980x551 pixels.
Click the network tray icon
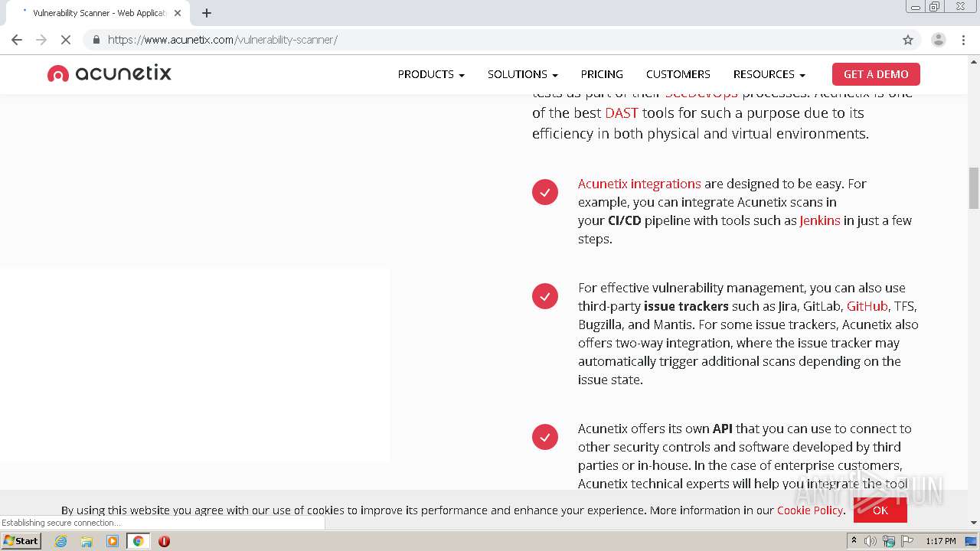[x=889, y=541]
